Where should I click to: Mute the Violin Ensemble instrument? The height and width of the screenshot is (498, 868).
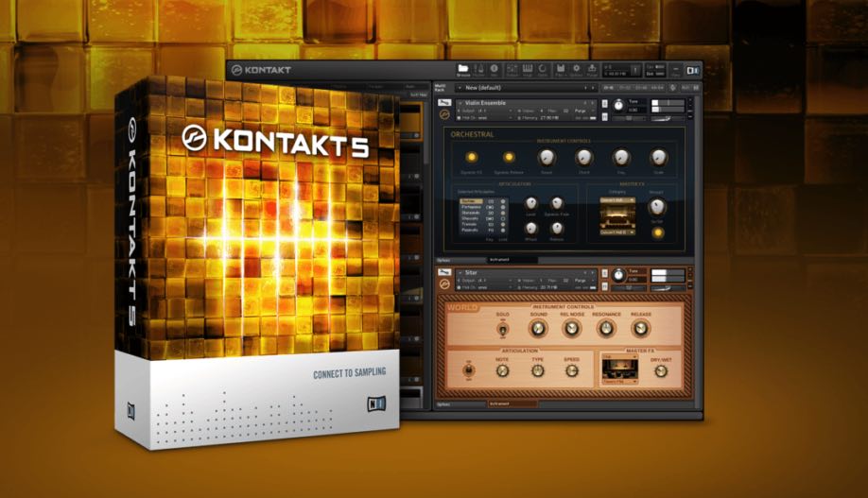tap(604, 117)
